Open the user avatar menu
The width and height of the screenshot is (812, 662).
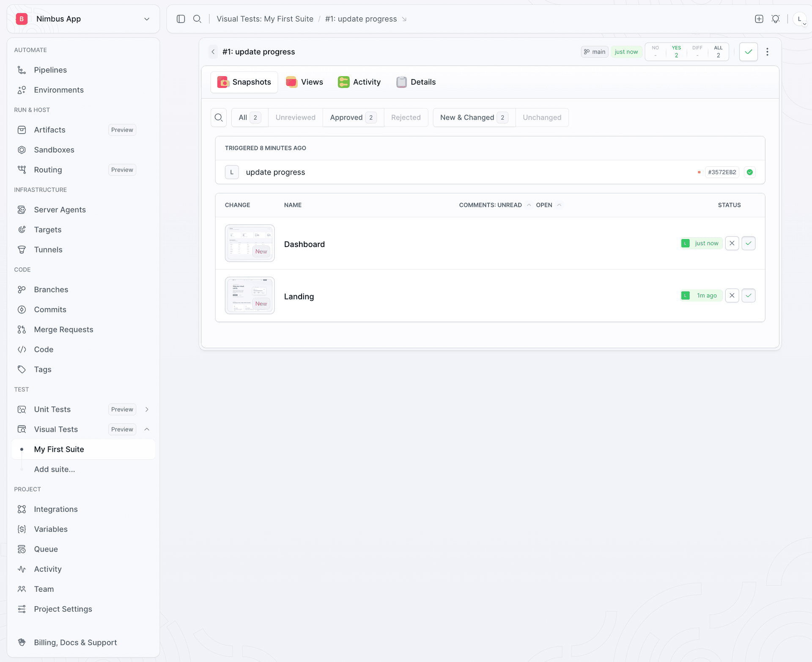800,19
